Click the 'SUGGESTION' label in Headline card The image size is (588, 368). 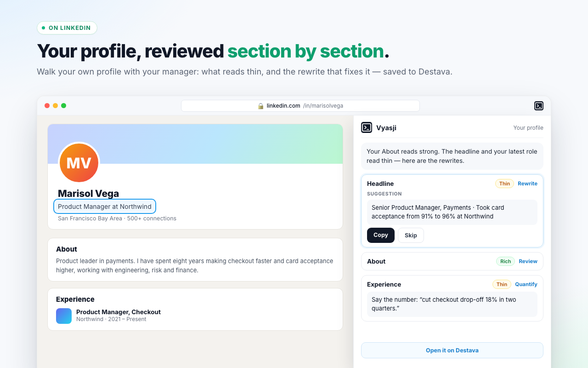point(384,194)
